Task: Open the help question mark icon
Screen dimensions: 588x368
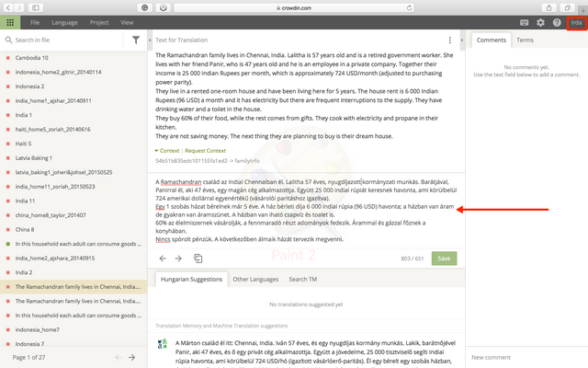Action: point(557,22)
